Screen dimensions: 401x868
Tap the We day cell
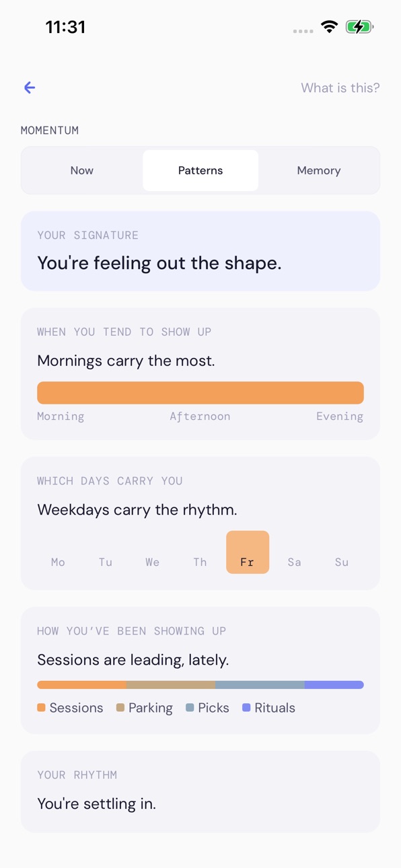coord(153,562)
